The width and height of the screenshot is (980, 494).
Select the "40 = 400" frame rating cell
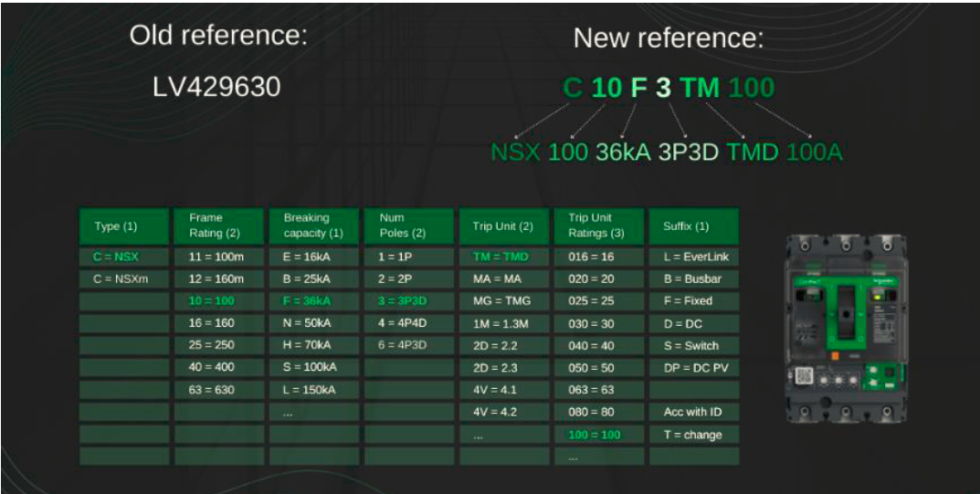[x=219, y=367]
